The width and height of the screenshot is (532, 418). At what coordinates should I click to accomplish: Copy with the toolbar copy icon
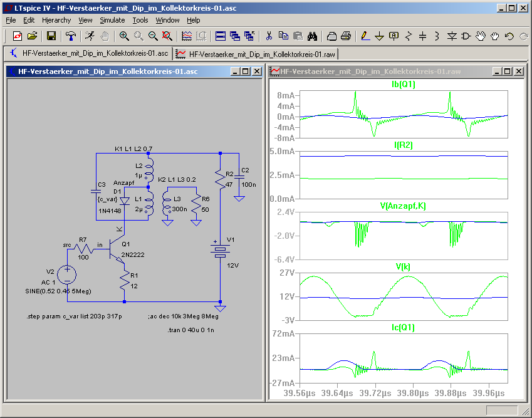click(x=283, y=36)
